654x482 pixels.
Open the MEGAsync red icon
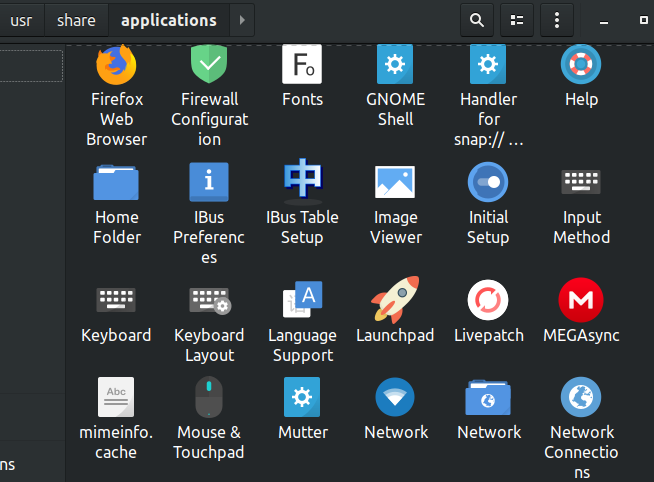click(x=581, y=300)
